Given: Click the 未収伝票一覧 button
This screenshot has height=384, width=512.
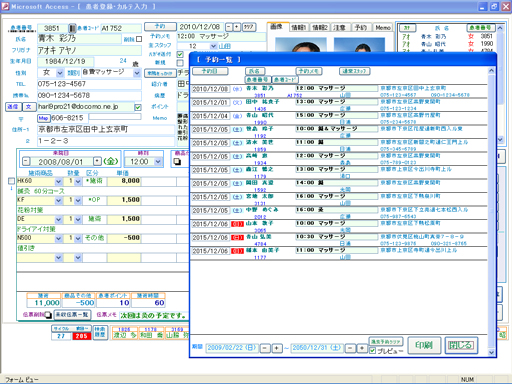Looking at the screenshot, I should (72, 314).
